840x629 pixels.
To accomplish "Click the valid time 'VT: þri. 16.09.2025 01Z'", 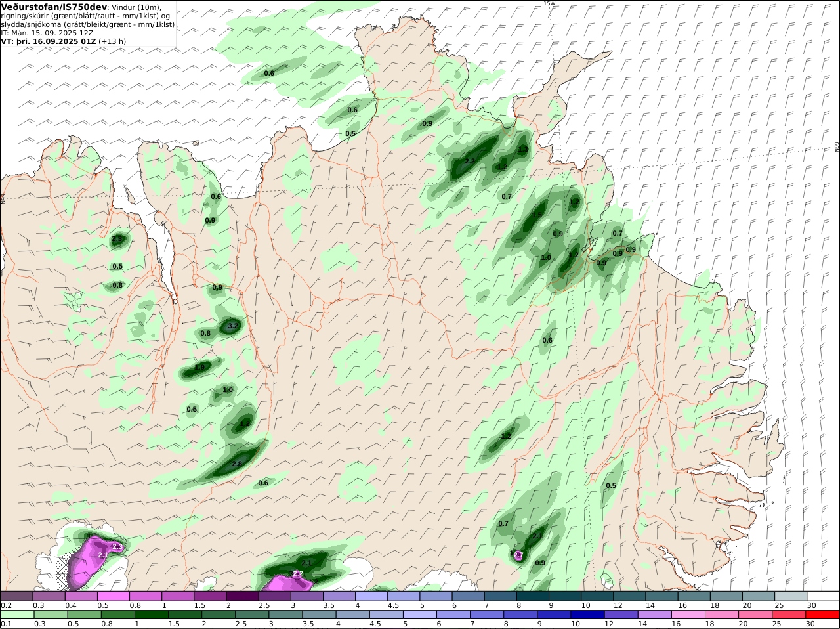I will 49,41.
